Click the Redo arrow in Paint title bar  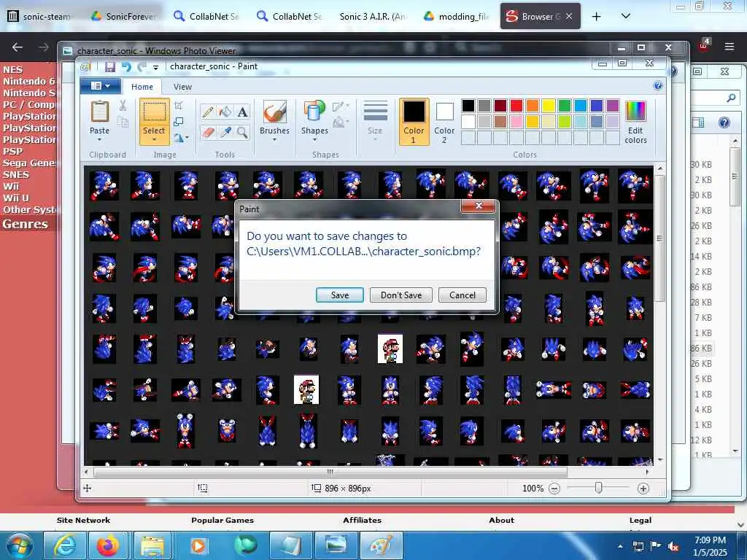tap(142, 66)
